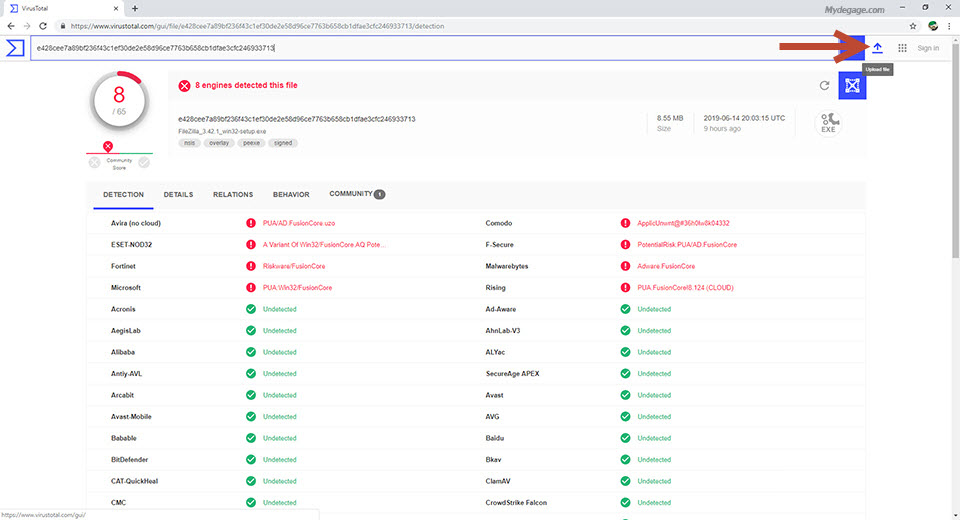Open a new browser tab
Image resolution: width=960 pixels, height=520 pixels.
135,9
